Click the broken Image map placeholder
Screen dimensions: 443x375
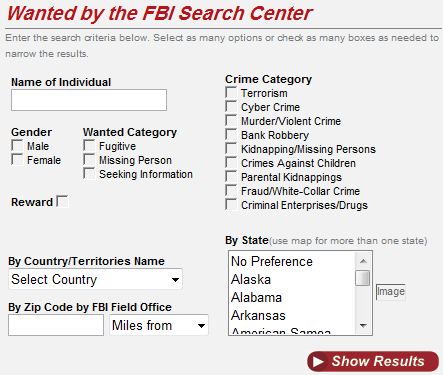pyautogui.click(x=391, y=292)
